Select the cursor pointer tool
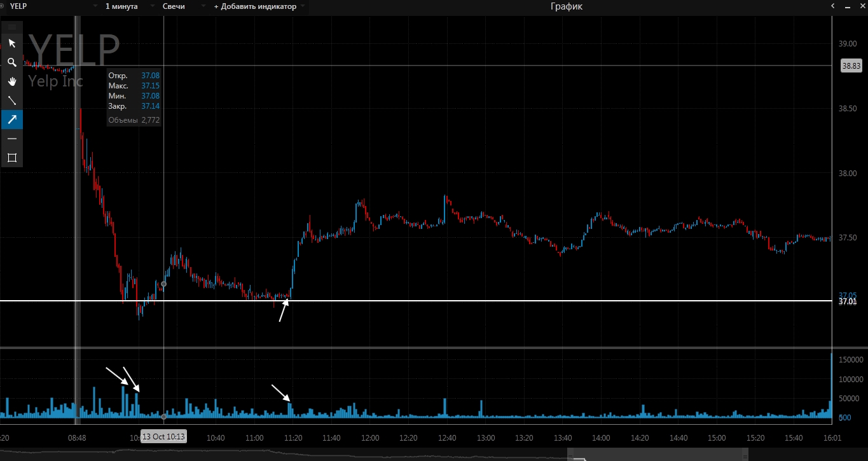This screenshot has height=461, width=868. click(11, 43)
